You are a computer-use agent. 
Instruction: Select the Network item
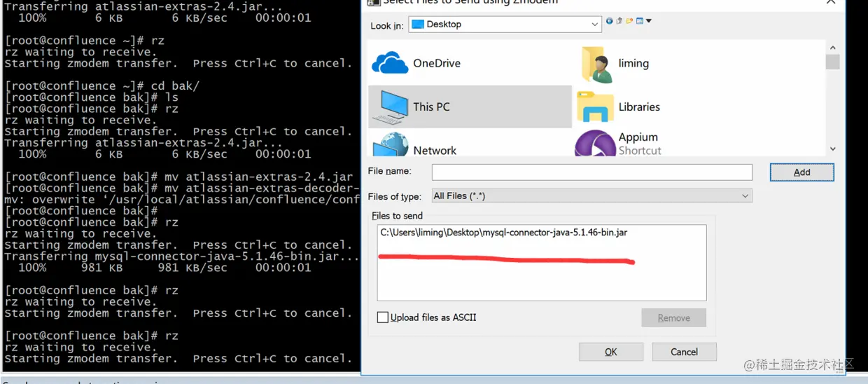point(414,146)
